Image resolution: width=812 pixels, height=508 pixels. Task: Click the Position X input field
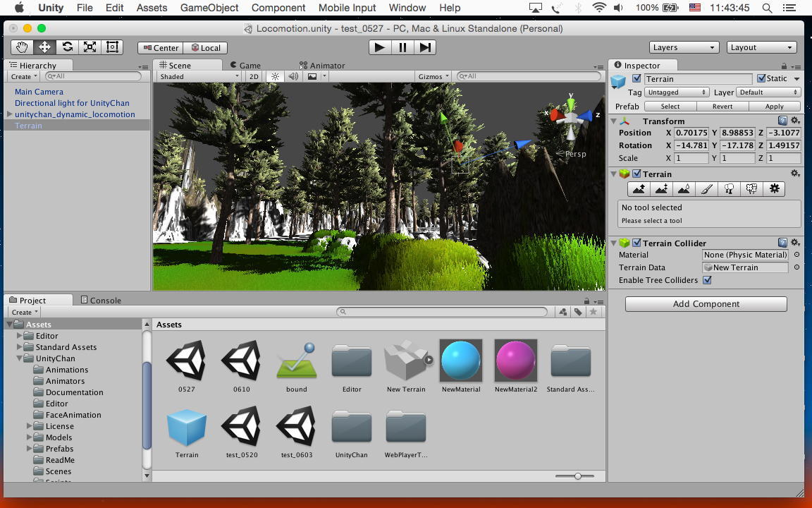point(691,133)
